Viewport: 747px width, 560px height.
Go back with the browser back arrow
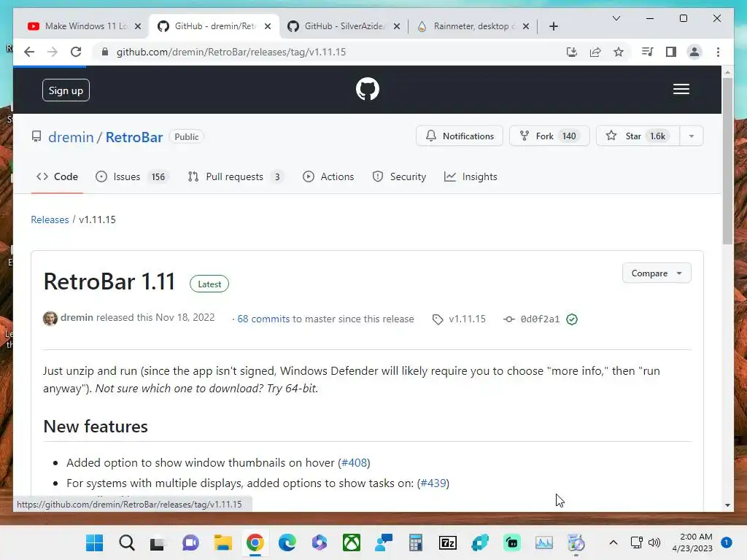[29, 52]
